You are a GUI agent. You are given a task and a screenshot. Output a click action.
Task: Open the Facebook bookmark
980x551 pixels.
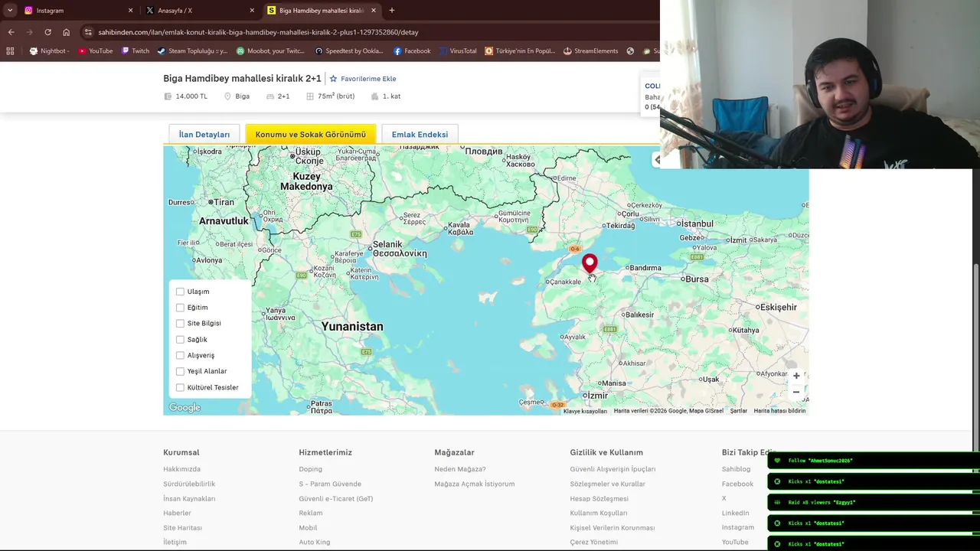[x=412, y=51]
